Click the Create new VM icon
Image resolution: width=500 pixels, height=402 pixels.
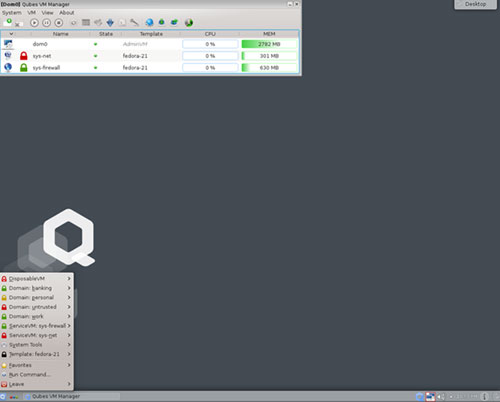click(8, 22)
